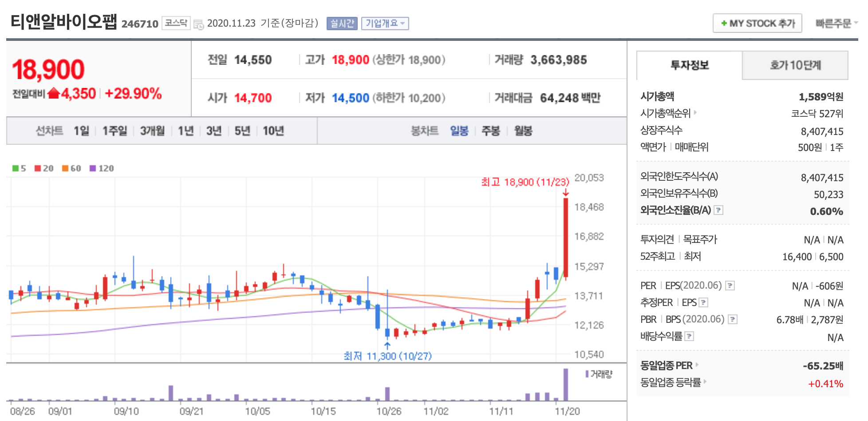Click the 전일 value 14,550
The width and height of the screenshot is (868, 421).
[253, 60]
